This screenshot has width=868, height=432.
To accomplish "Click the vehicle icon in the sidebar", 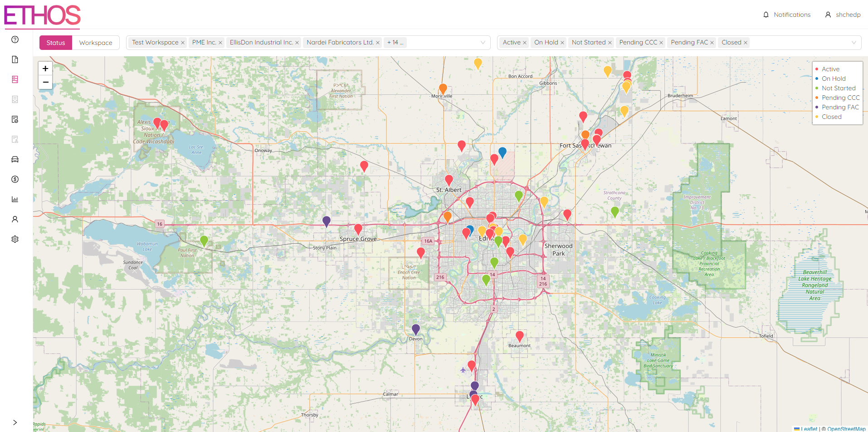I will coord(15,159).
